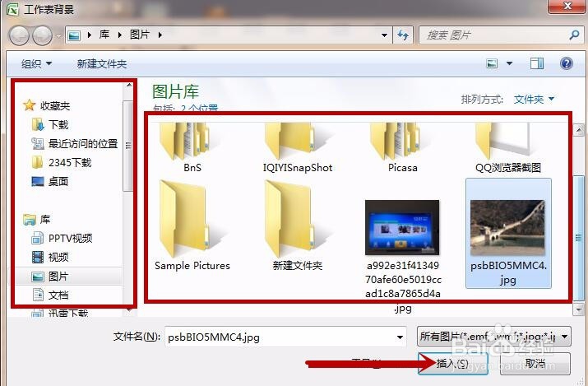Expand the arrow after 图片 breadcrumb
The height and width of the screenshot is (386, 588).
[x=160, y=35]
